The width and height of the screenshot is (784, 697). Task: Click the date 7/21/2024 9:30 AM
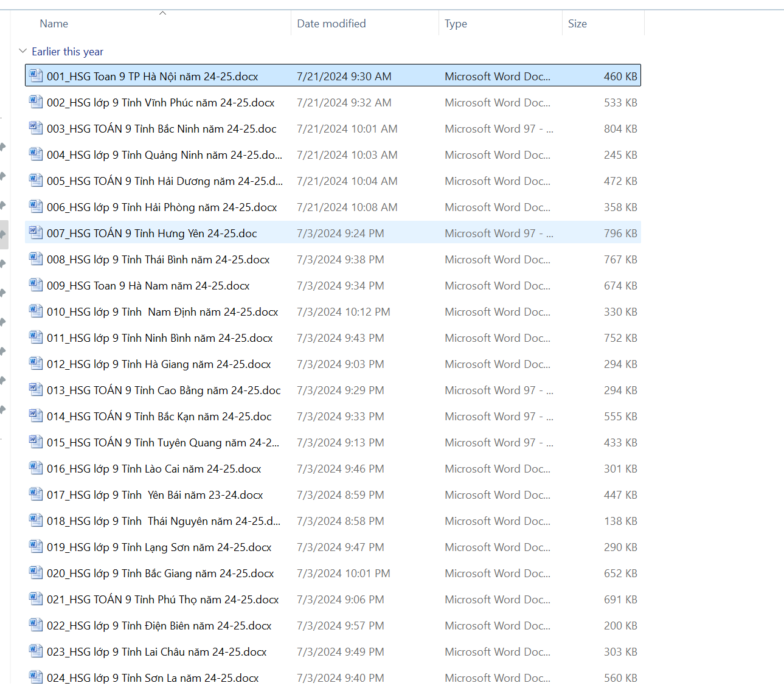coord(344,77)
